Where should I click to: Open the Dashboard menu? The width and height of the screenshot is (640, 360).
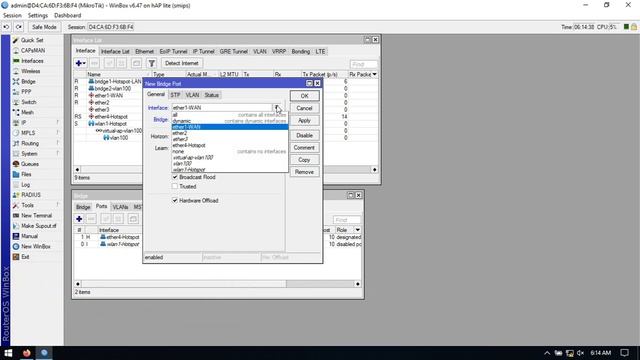click(67, 16)
